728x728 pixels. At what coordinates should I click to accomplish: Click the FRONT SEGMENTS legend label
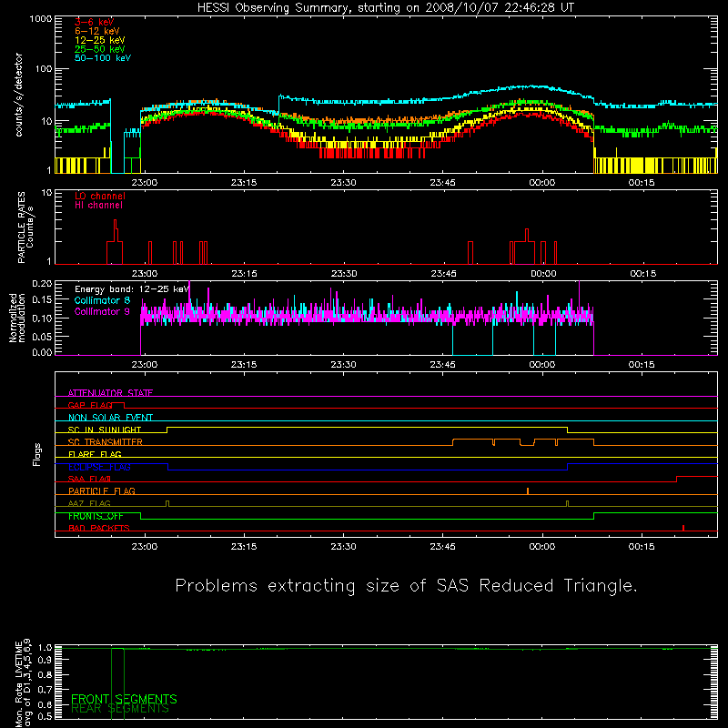[x=124, y=699]
